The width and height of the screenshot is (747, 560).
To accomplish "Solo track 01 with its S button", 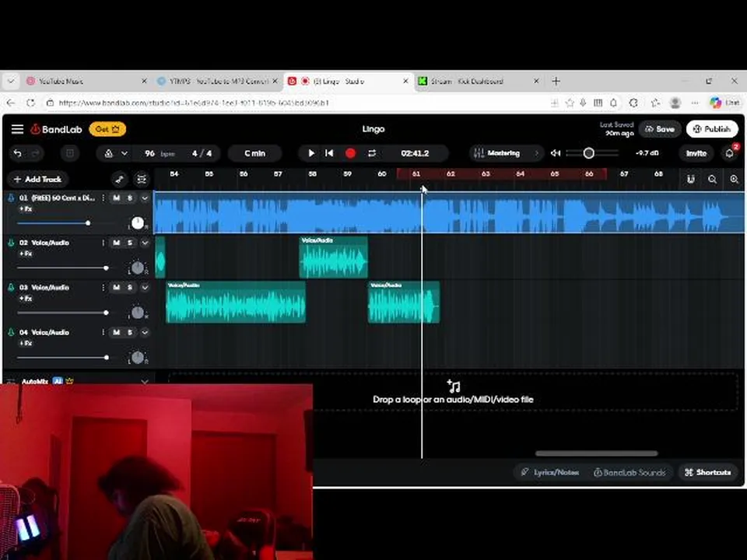I will tap(130, 198).
